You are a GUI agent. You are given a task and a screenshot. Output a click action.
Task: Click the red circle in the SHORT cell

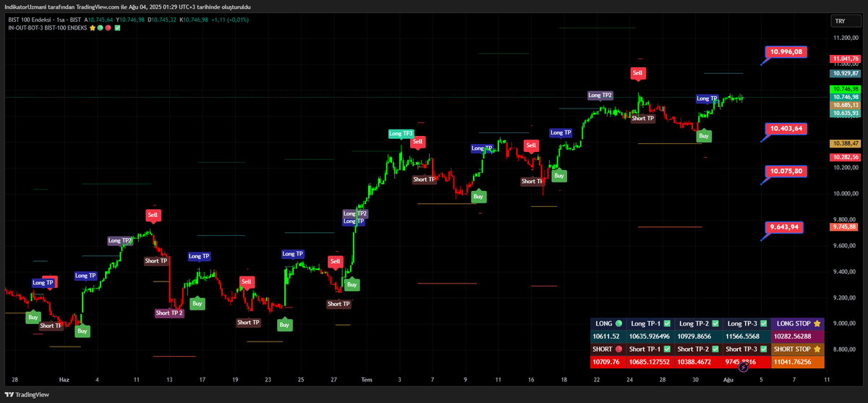pos(618,349)
